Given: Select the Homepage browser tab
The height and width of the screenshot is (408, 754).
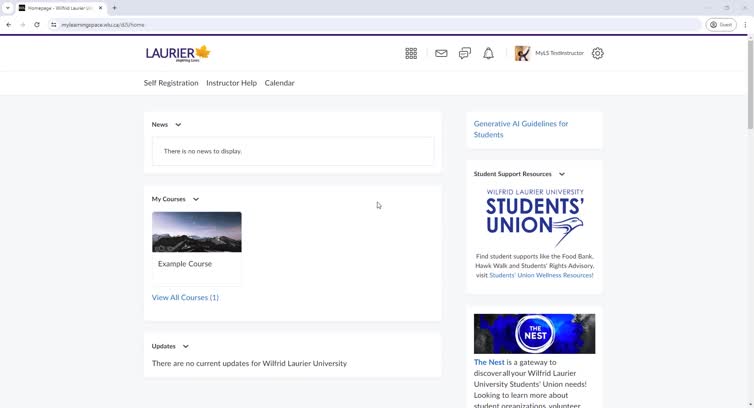Looking at the screenshot, I should point(60,8).
